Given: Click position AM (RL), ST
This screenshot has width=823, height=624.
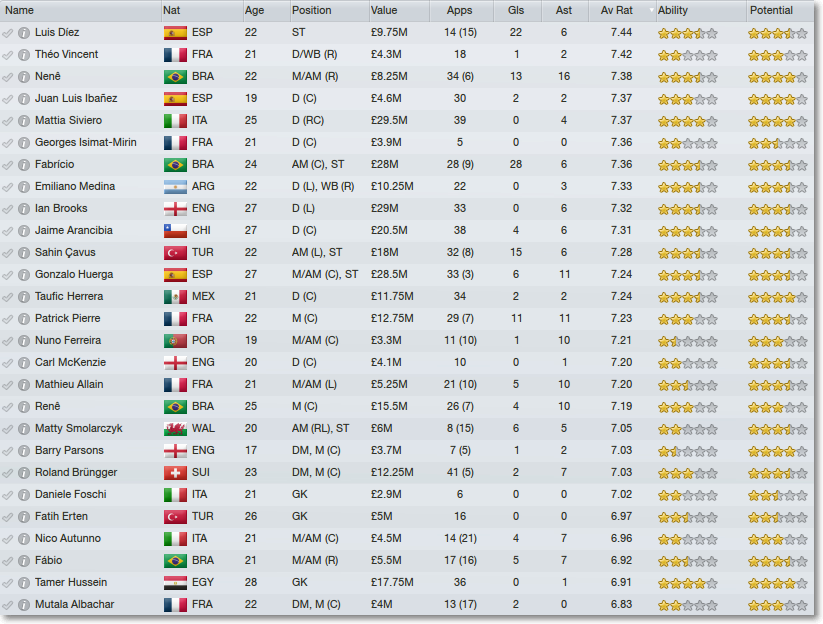Looking at the screenshot, I should click(x=320, y=429).
